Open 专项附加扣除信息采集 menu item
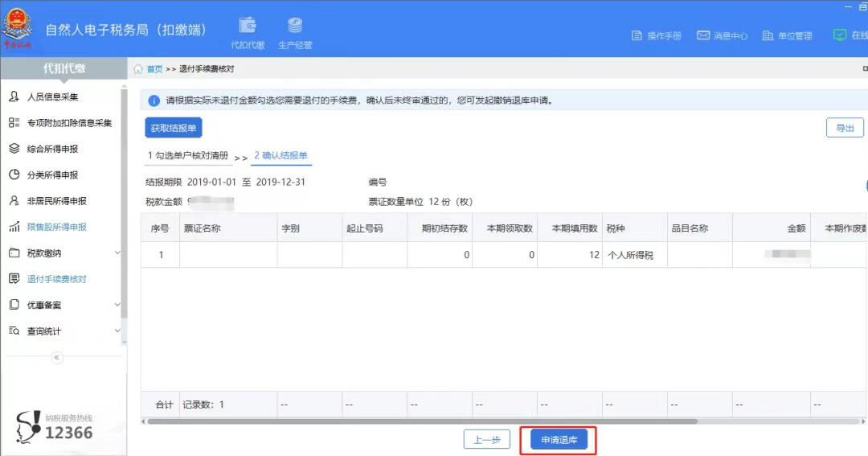Screen dimensions: 868x456 tap(69, 123)
